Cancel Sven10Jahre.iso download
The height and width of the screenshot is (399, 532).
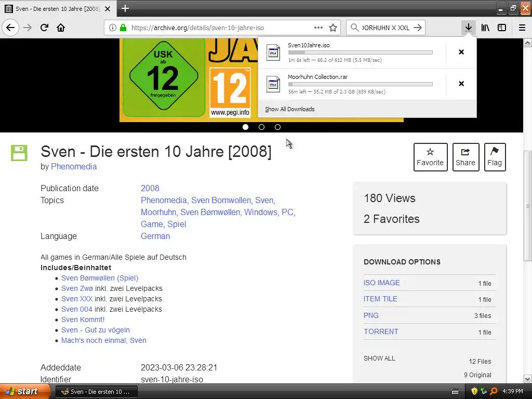(461, 52)
